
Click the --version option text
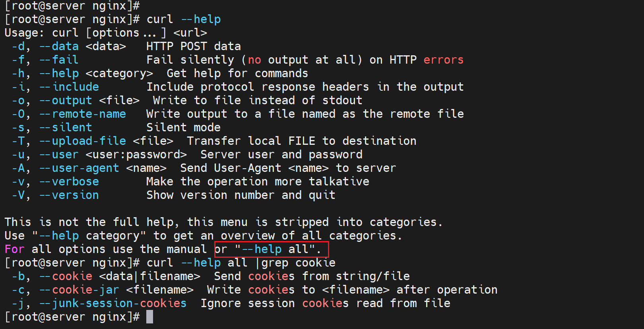pos(69,195)
